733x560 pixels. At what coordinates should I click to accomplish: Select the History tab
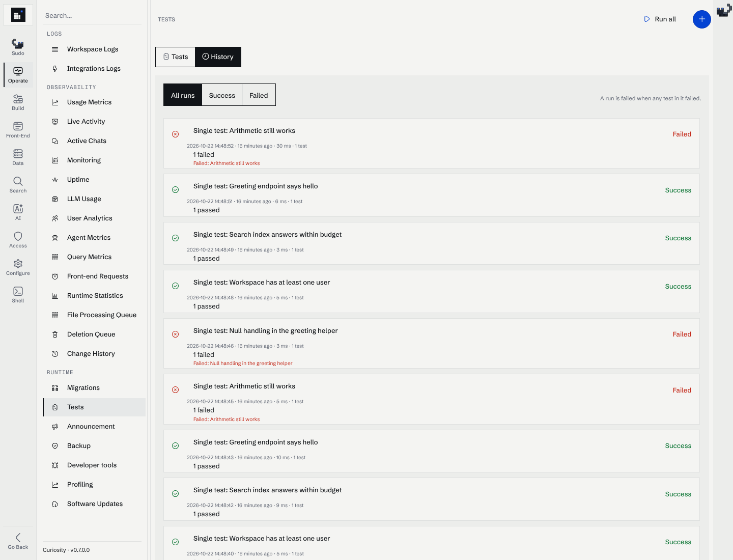coord(218,57)
